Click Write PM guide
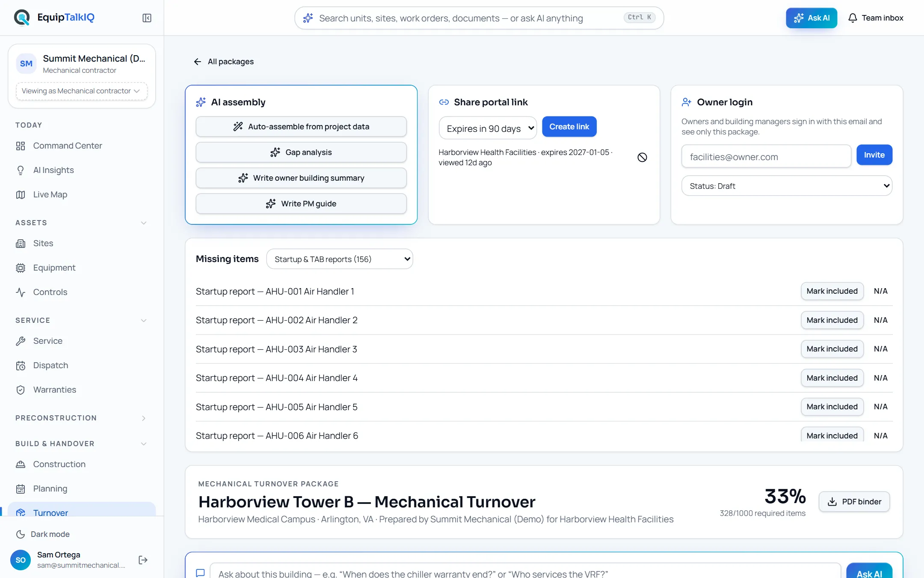The width and height of the screenshot is (924, 578). [x=301, y=204]
